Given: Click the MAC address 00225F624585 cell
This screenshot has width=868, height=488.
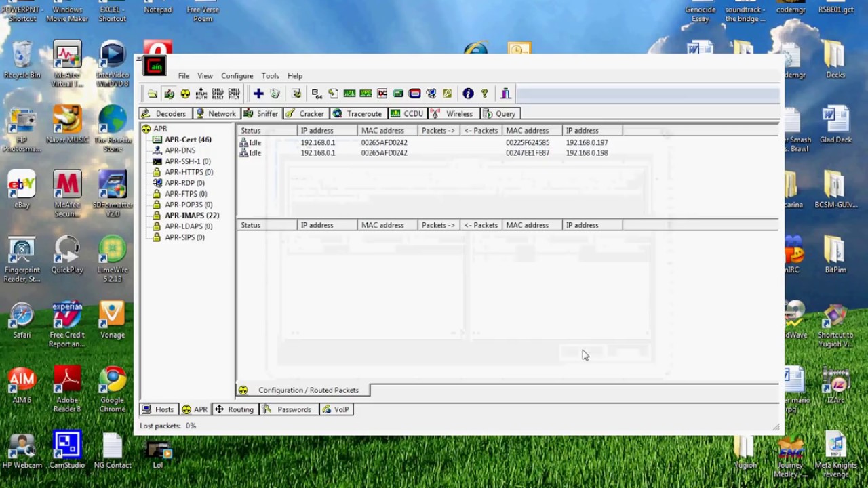Looking at the screenshot, I should 528,143.
